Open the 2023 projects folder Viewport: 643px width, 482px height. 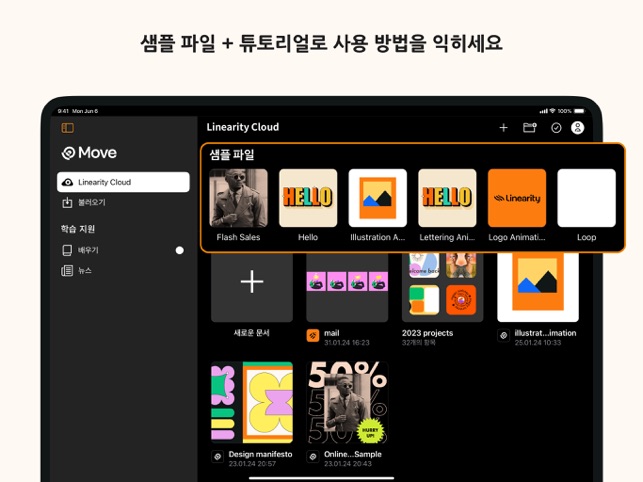(443, 287)
